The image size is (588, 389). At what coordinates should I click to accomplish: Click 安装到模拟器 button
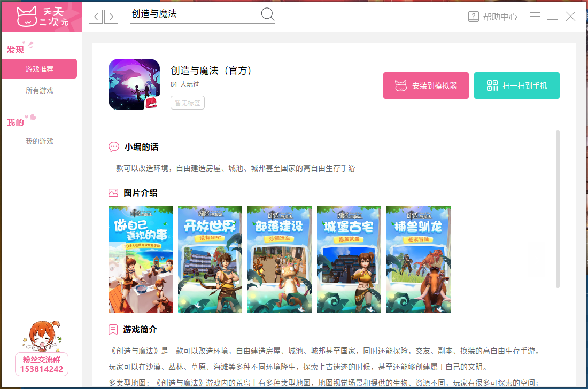pos(426,85)
